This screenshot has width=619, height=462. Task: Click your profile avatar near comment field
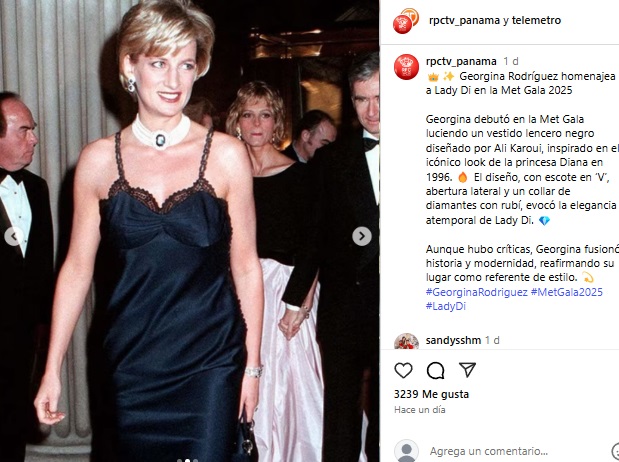406,451
